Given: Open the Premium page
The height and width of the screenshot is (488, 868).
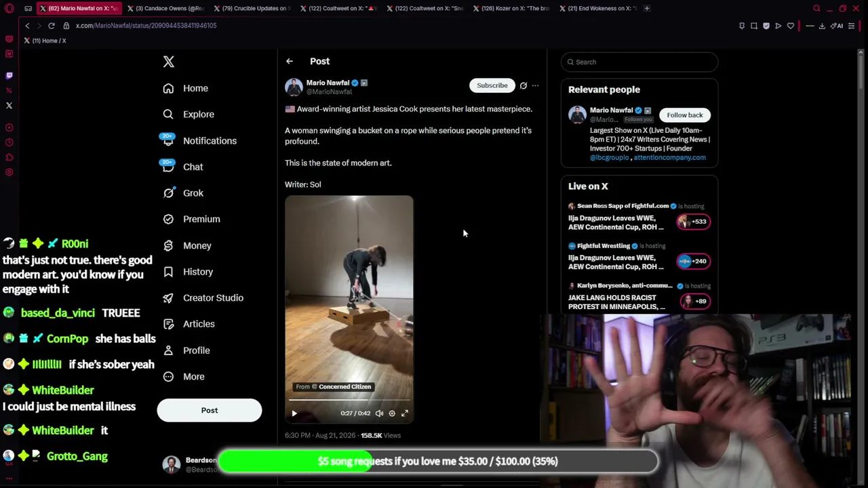Looking at the screenshot, I should [x=191, y=219].
